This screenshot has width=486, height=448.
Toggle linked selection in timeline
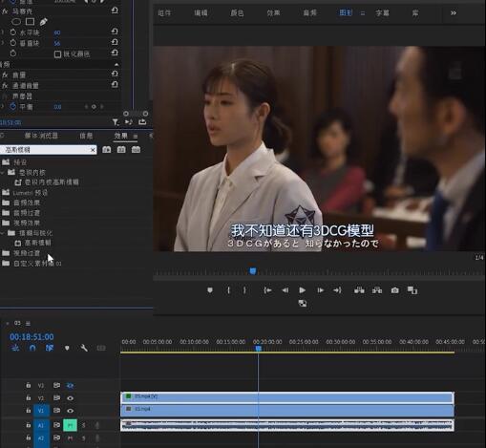coord(50,348)
